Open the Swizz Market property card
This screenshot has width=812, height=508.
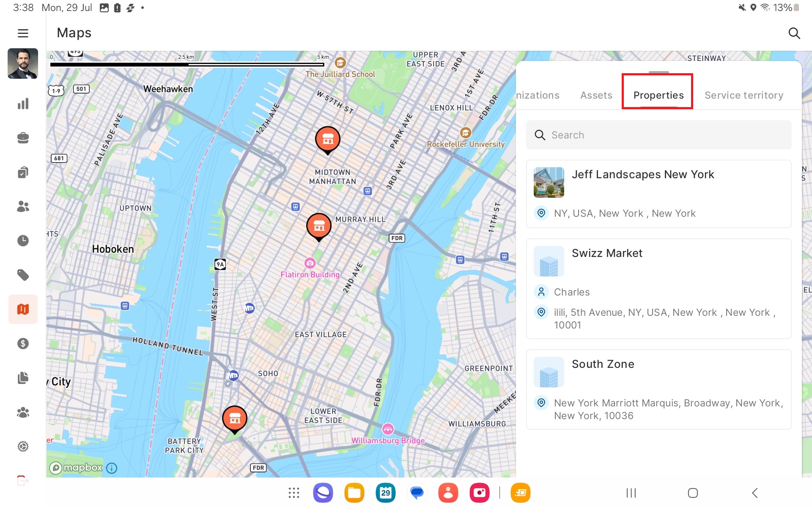(x=658, y=288)
